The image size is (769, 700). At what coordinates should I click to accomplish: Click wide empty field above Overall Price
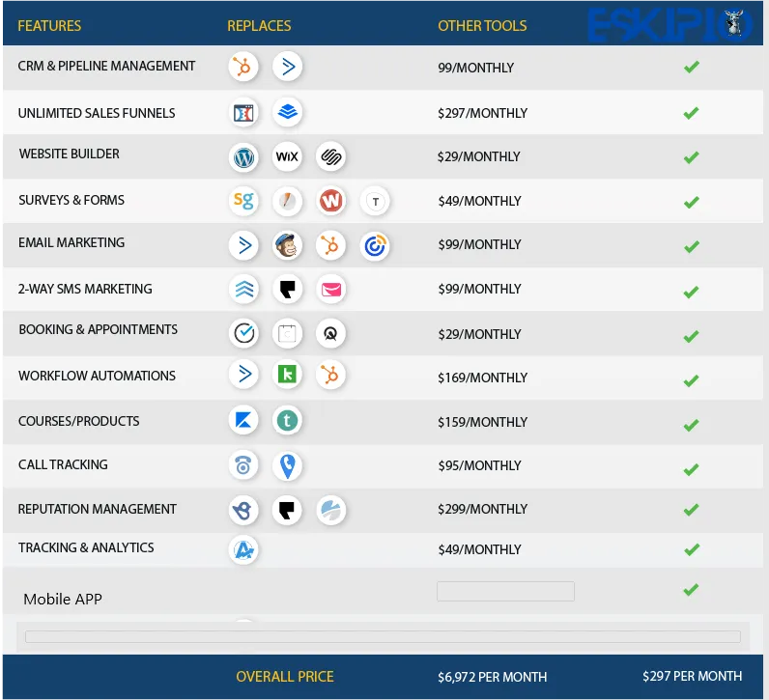point(383,636)
